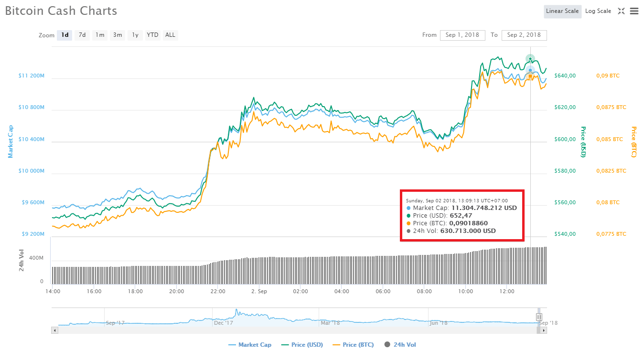Click the 22:00 time axis label
The image size is (644, 352).
point(218,291)
